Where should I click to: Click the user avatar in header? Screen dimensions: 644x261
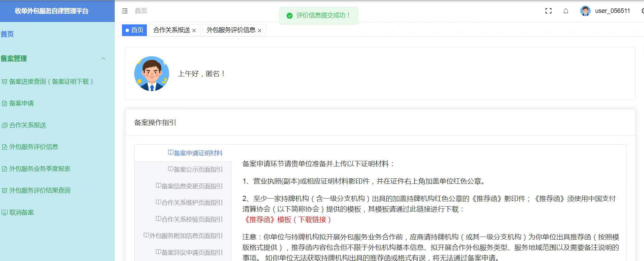coord(585,11)
